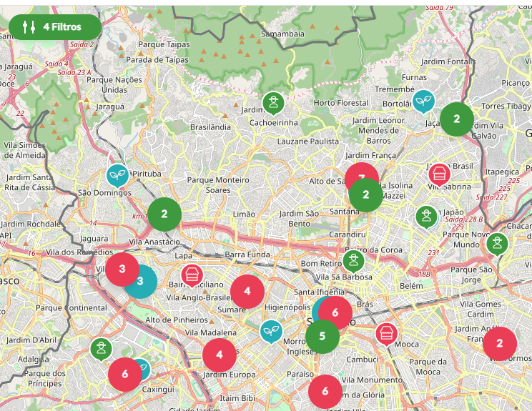Image resolution: width=532 pixels, height=411 pixels.
Task: Select the teal sprout pin near Bortolândia
Action: click(x=423, y=100)
